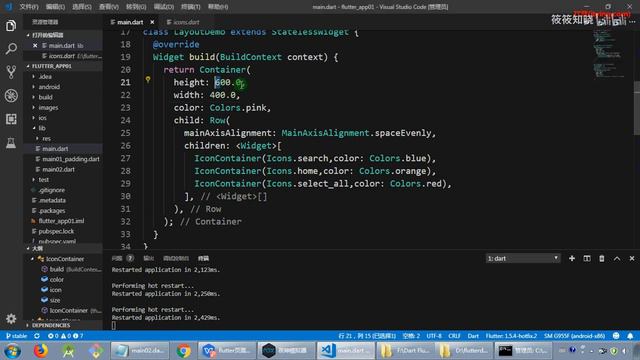The image size is (640, 360).
Task: Open pubspec.lock in the explorer
Action: (56, 231)
